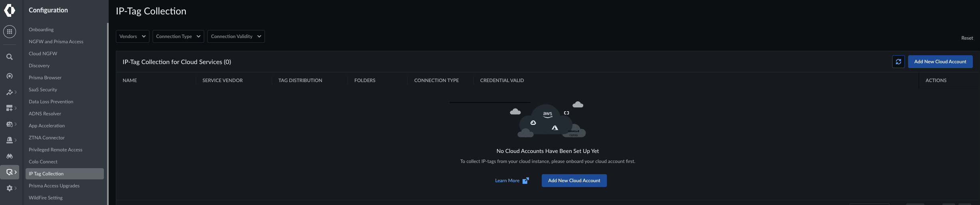Expand the Connection Type dropdown
The width and height of the screenshot is (980, 205).
178,36
